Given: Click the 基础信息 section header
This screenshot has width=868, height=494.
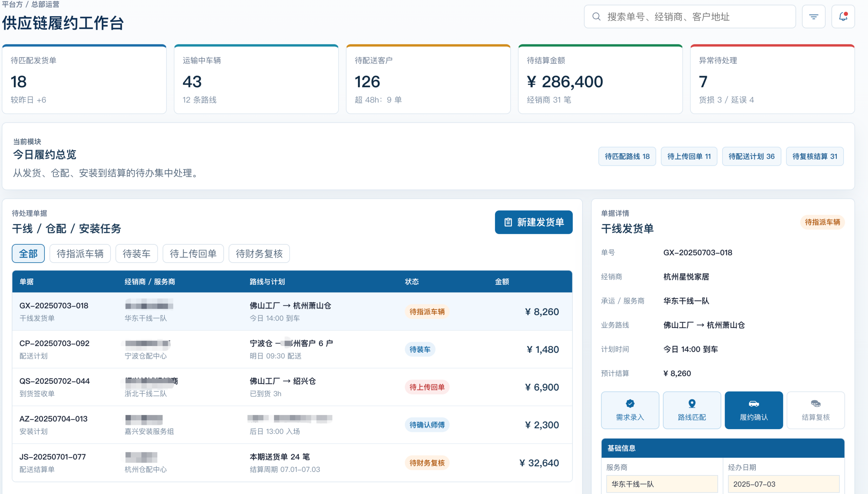Looking at the screenshot, I should click(723, 448).
